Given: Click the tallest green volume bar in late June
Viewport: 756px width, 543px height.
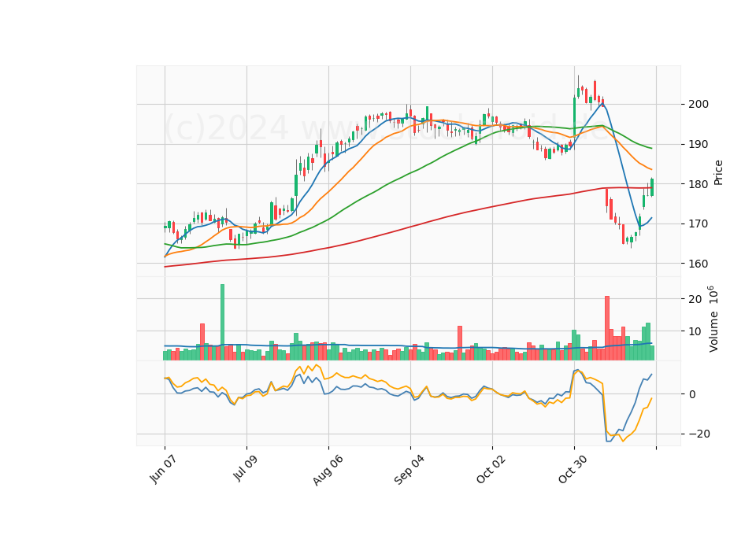Looking at the screenshot, I should click(x=222, y=322).
